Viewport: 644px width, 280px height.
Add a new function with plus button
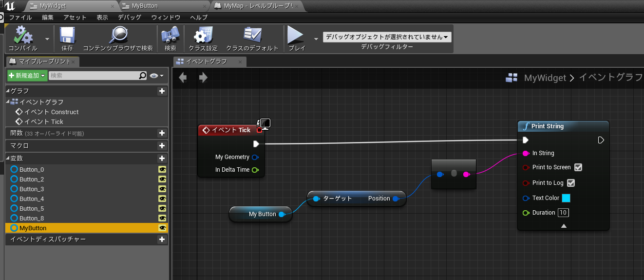point(162,133)
